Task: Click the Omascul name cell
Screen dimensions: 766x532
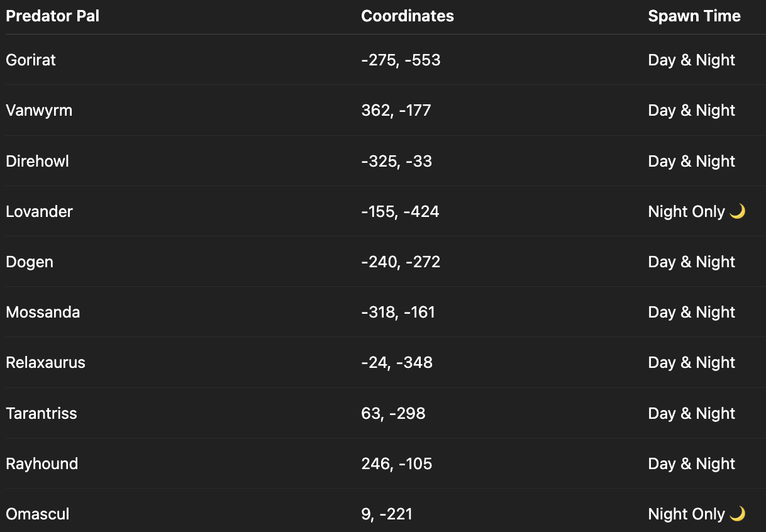Action: (x=38, y=514)
